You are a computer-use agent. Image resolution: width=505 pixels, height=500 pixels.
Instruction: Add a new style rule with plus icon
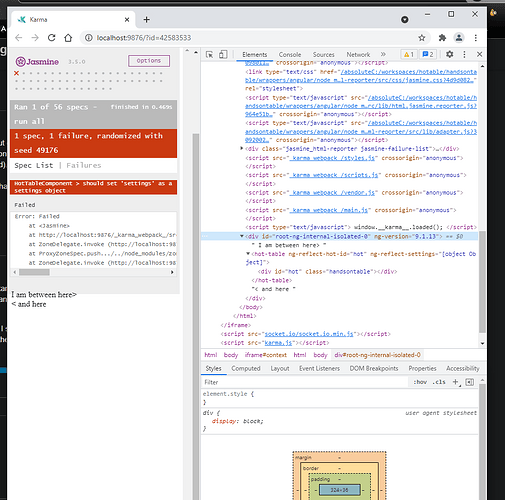pyautogui.click(x=456, y=382)
